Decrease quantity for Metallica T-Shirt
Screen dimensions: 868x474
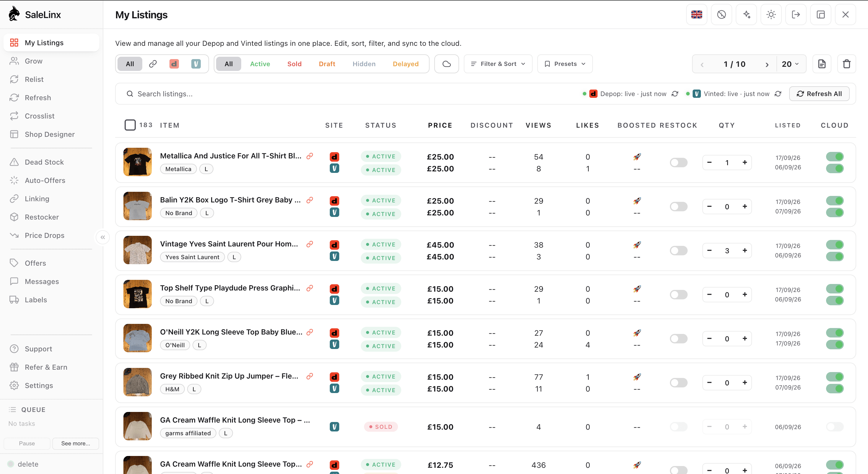pyautogui.click(x=709, y=162)
